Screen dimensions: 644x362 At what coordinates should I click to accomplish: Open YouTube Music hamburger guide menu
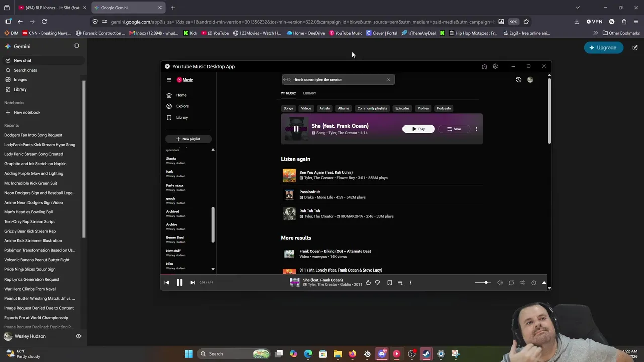point(169,80)
